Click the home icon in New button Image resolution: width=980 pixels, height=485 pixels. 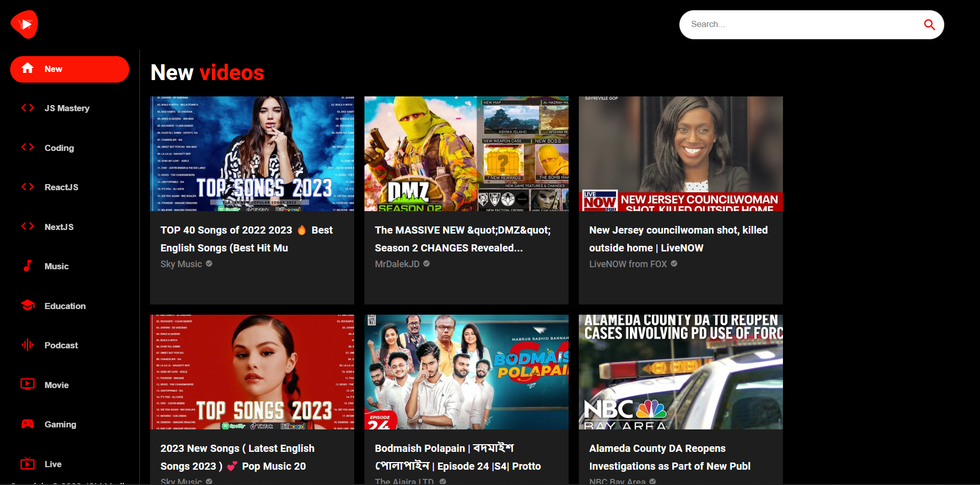coord(28,68)
